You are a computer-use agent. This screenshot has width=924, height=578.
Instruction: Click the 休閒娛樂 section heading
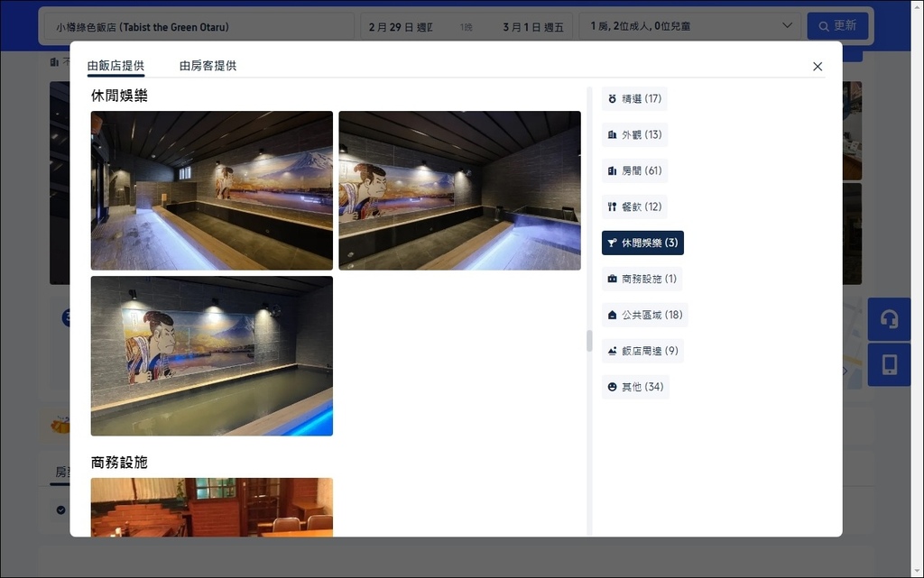(x=119, y=96)
